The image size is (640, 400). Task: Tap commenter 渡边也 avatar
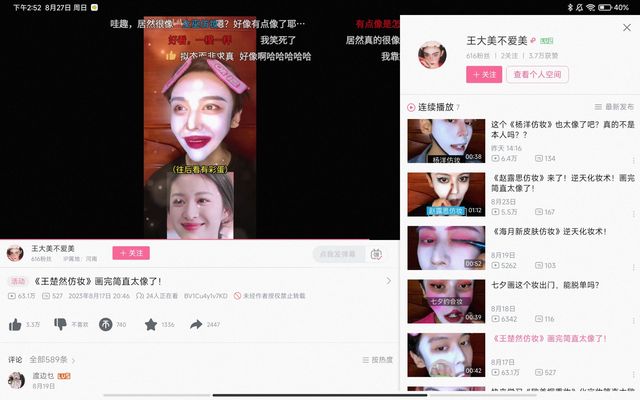tap(16, 380)
